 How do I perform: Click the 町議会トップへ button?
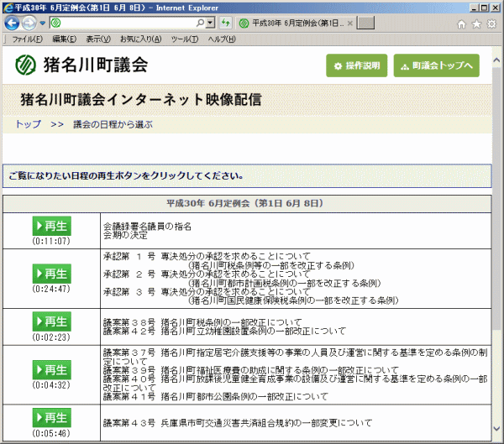[x=436, y=65]
